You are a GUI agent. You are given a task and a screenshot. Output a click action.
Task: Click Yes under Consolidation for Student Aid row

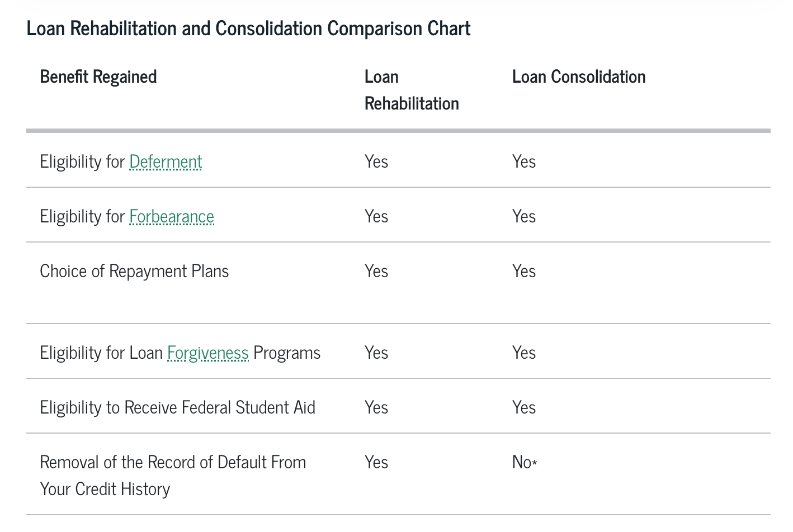pos(524,408)
